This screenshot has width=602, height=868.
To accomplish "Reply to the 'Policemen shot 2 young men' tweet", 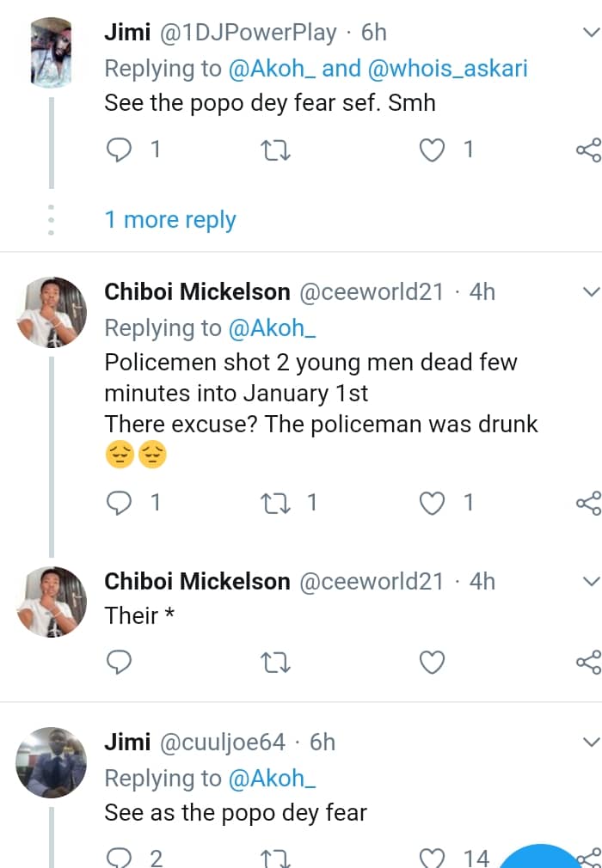I will coord(119,503).
